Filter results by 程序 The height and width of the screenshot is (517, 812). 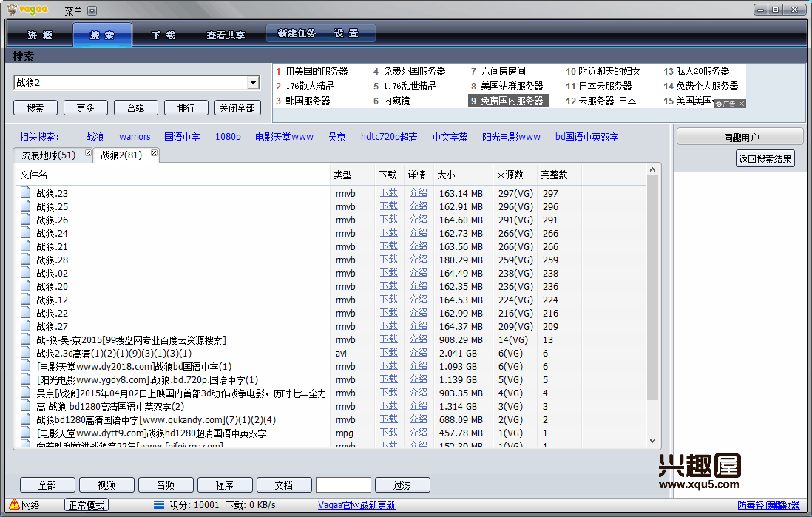click(x=225, y=485)
